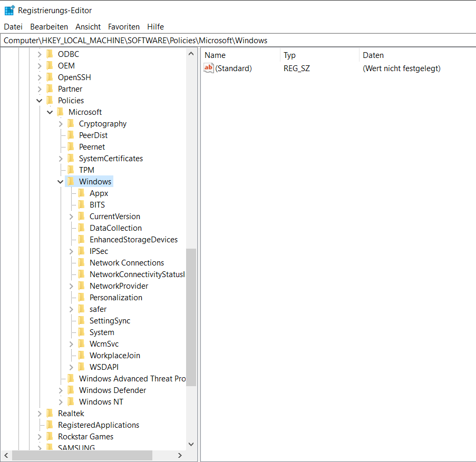Expand the safer key
This screenshot has width=476, height=462.
tap(71, 309)
